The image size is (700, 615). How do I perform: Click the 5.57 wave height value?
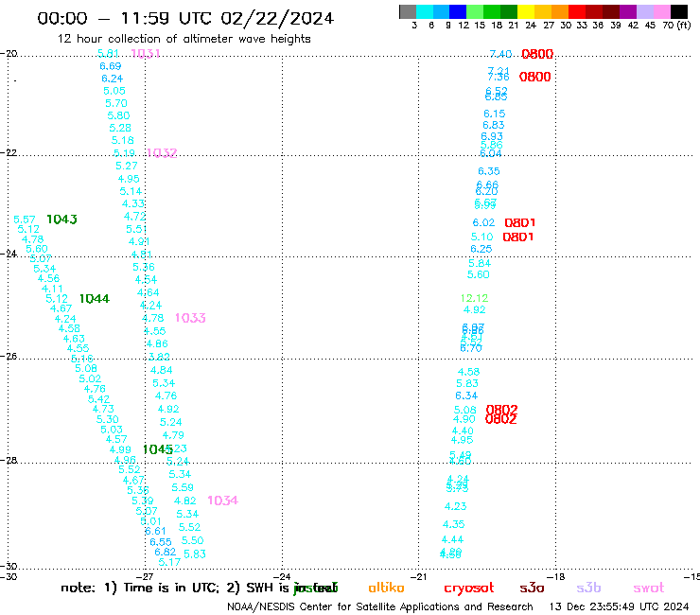[x=24, y=220]
